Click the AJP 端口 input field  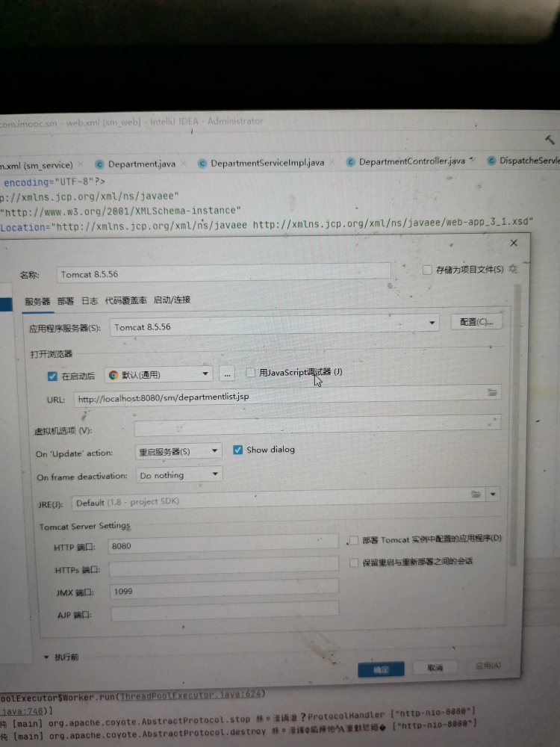[225, 612]
